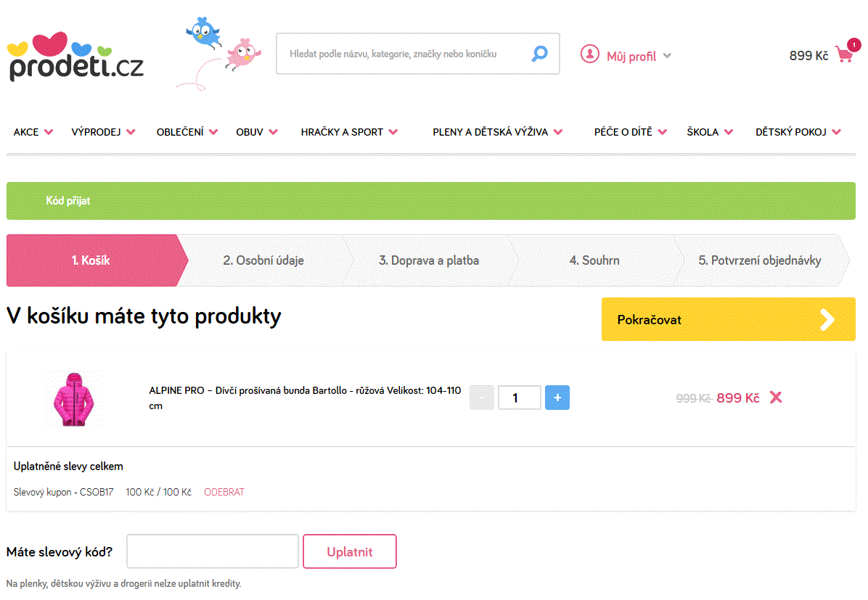Click the crossed-out 999 Kč price
Image resolution: width=868 pixels, height=600 pixels.
pos(694,398)
